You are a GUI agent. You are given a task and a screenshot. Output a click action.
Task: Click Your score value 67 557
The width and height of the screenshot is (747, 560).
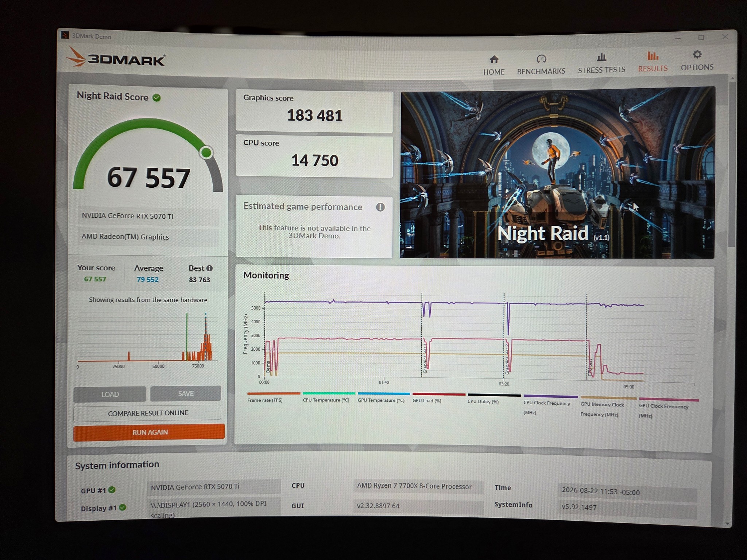point(95,279)
